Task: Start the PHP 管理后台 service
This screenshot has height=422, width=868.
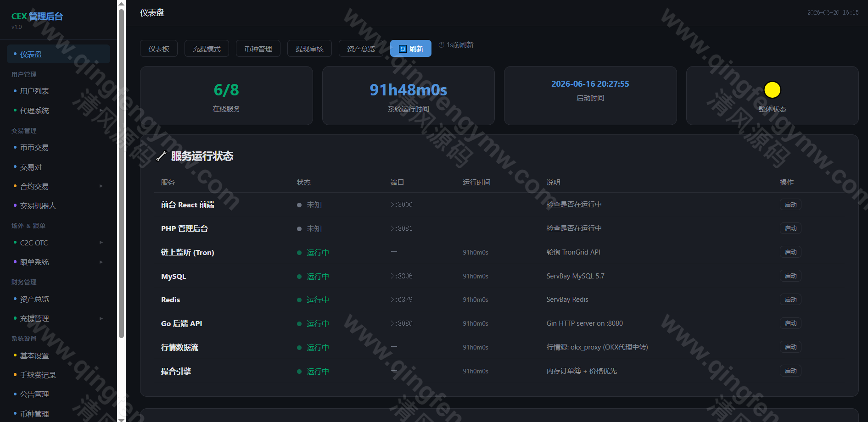Action: [790, 228]
